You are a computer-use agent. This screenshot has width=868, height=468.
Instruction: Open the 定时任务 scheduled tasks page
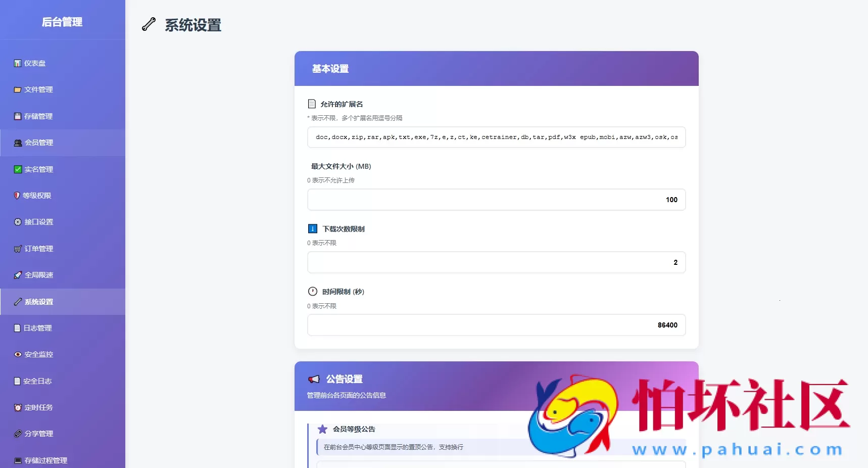[x=38, y=407]
